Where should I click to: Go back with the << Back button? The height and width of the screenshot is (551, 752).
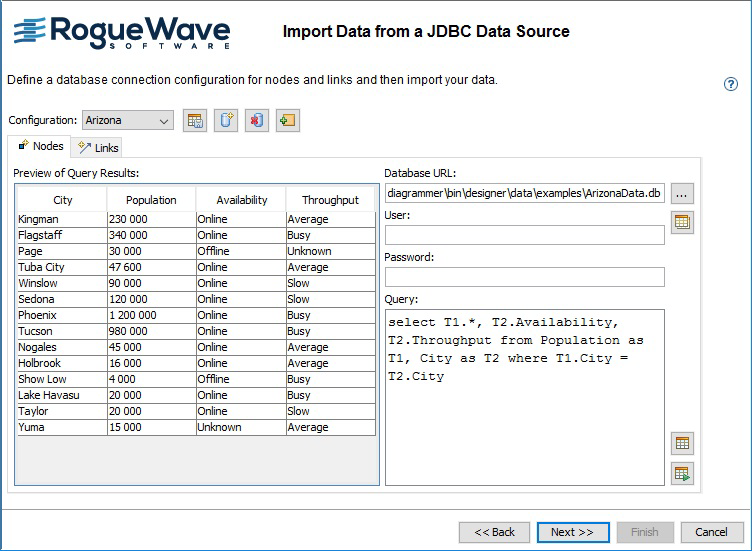click(x=494, y=532)
